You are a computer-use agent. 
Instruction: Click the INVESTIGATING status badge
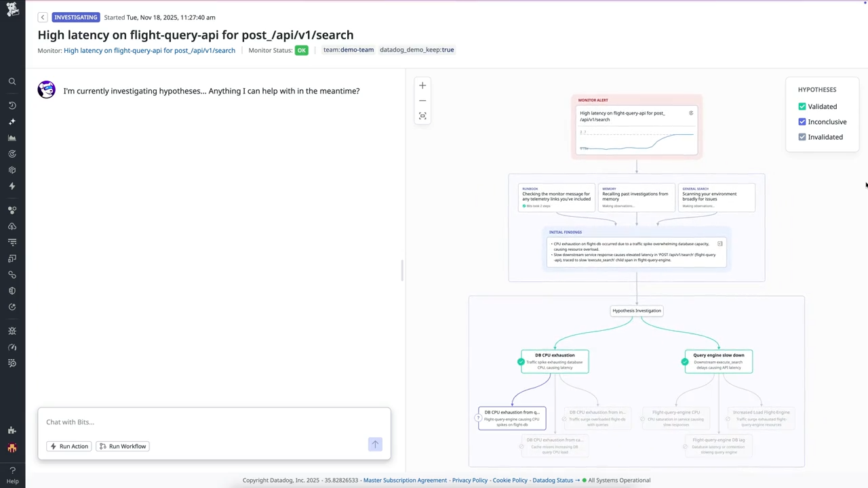(75, 17)
